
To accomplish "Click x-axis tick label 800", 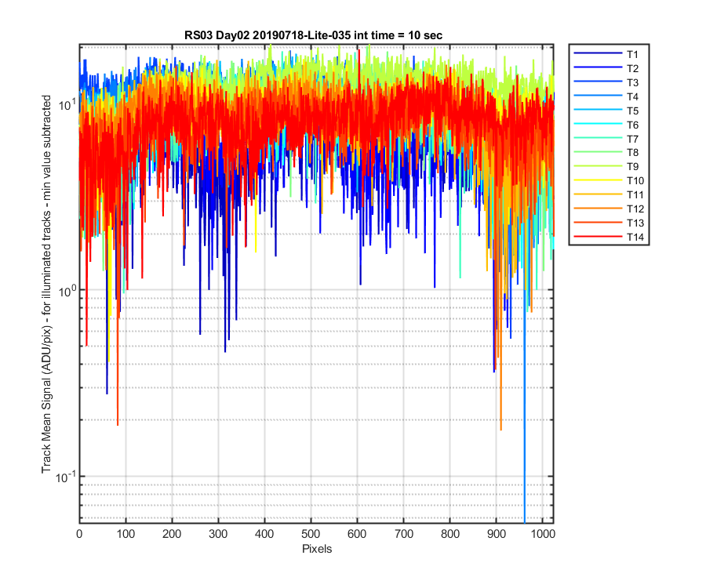I will [449, 534].
